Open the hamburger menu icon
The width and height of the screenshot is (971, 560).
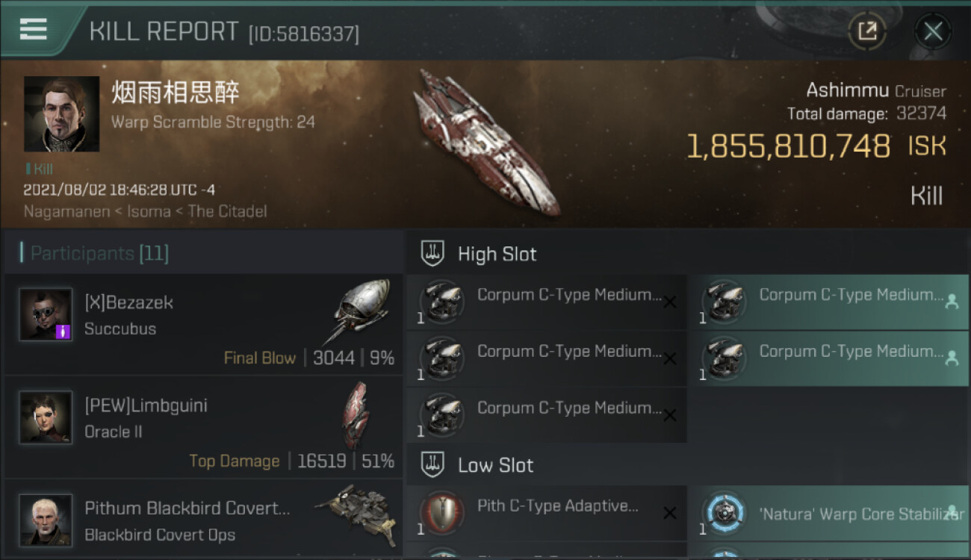click(x=34, y=29)
